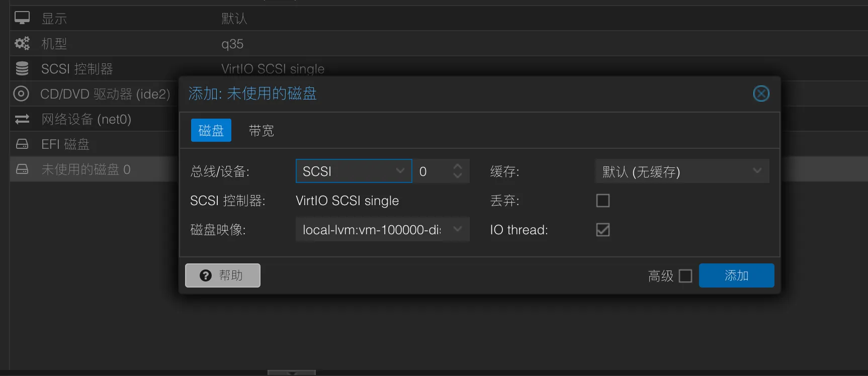The width and height of the screenshot is (868, 376).
Task: Close the 添加: 未使用的磁盘 dialog
Action: point(761,93)
